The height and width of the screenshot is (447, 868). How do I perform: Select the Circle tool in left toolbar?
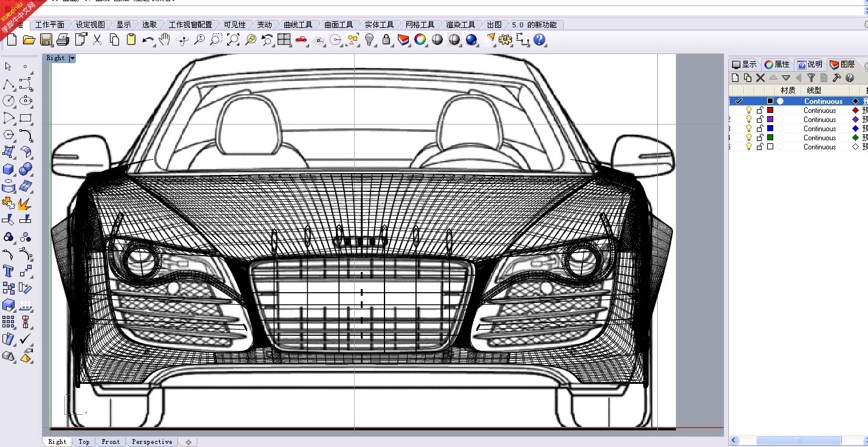point(9,101)
